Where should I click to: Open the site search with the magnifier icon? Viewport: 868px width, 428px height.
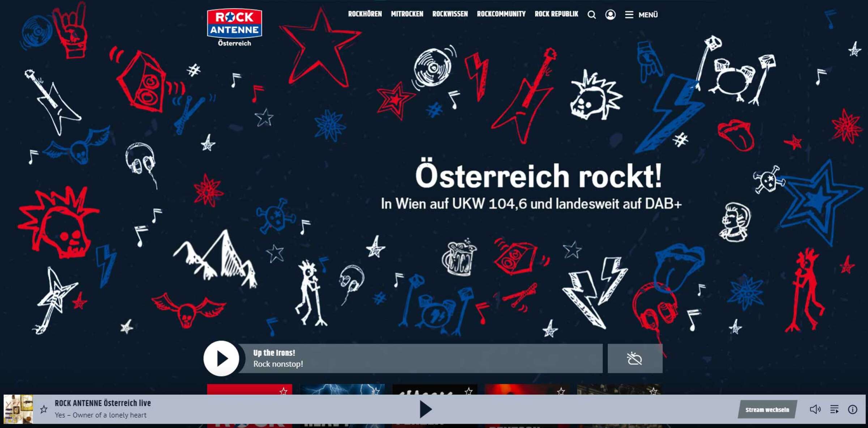click(592, 15)
